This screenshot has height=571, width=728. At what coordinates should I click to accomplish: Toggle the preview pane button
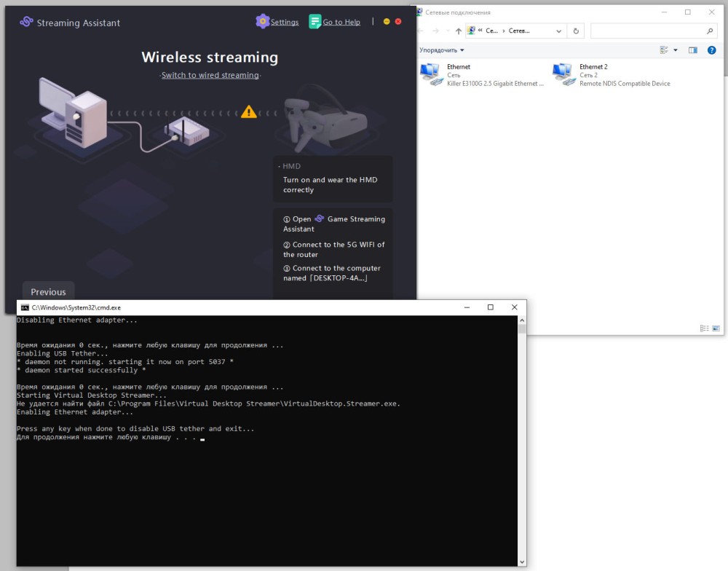(x=692, y=50)
